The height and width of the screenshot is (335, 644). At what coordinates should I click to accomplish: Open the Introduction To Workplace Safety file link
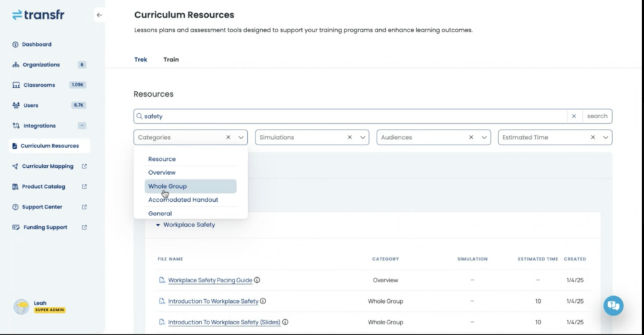[213, 302]
